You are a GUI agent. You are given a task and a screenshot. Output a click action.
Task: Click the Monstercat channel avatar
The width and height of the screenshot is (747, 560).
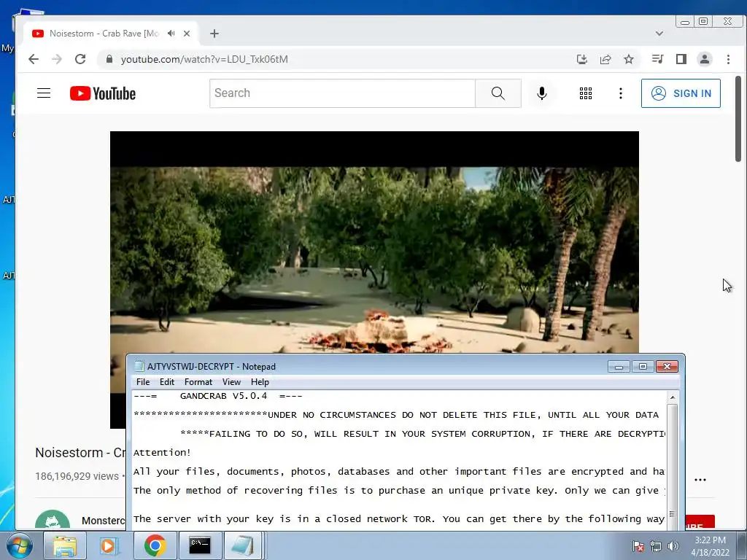pos(53,519)
